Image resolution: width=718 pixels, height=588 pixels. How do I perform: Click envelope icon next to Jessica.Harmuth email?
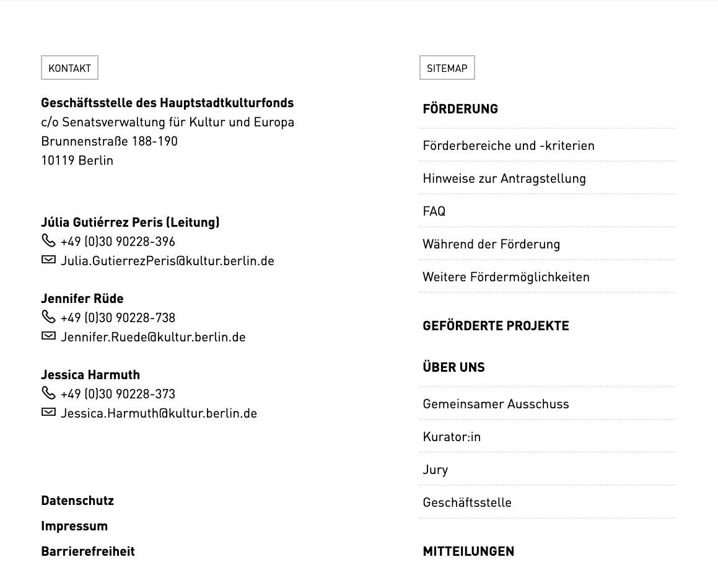48,413
